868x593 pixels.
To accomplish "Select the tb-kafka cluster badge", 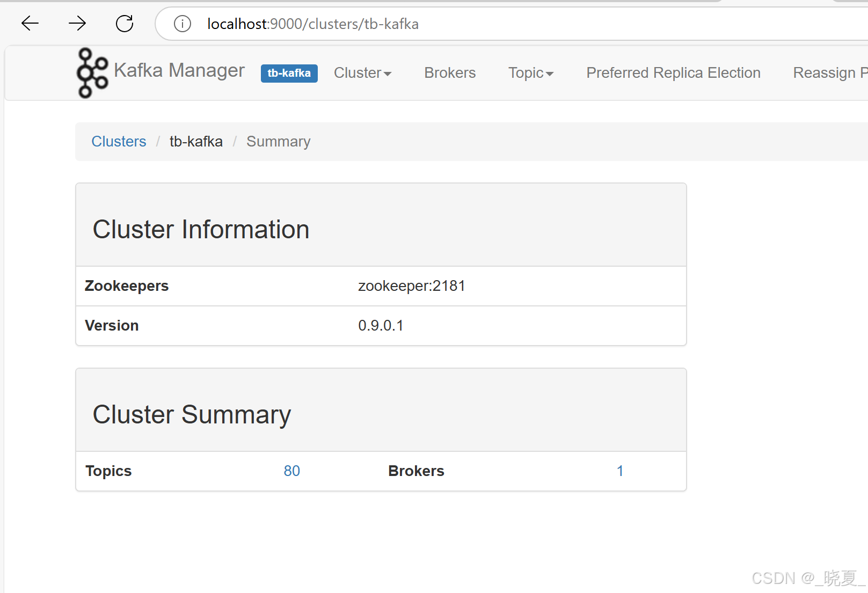I will [289, 73].
